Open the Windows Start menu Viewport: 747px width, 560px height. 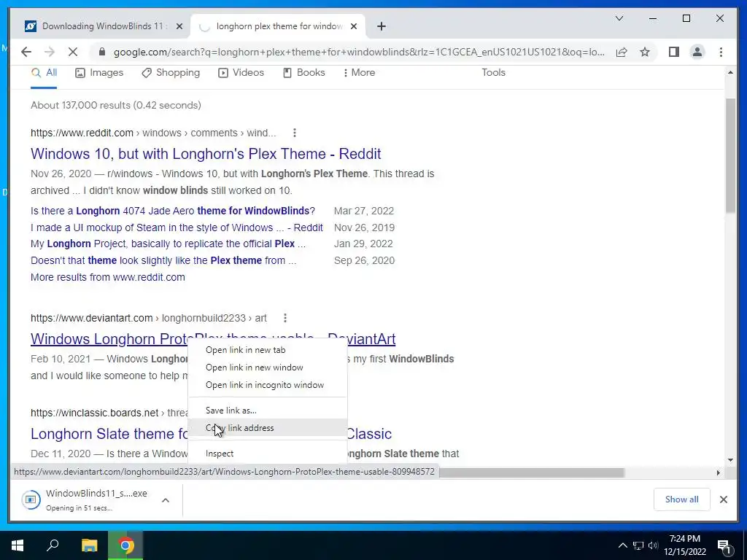[18, 545]
